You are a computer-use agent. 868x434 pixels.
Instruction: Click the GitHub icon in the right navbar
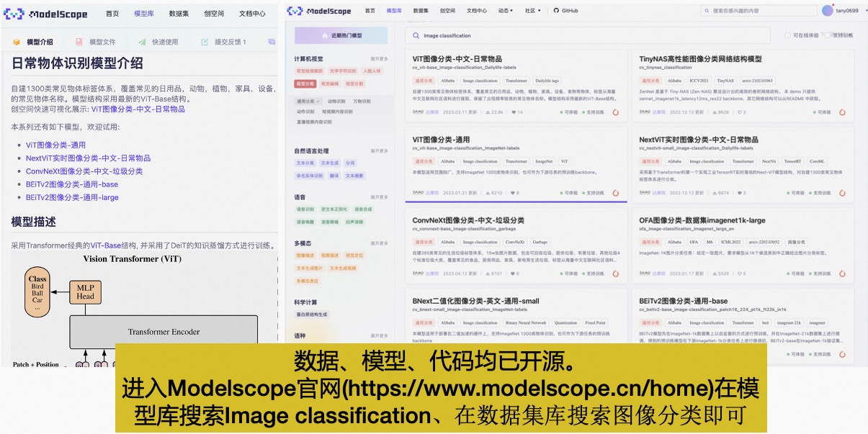(556, 11)
